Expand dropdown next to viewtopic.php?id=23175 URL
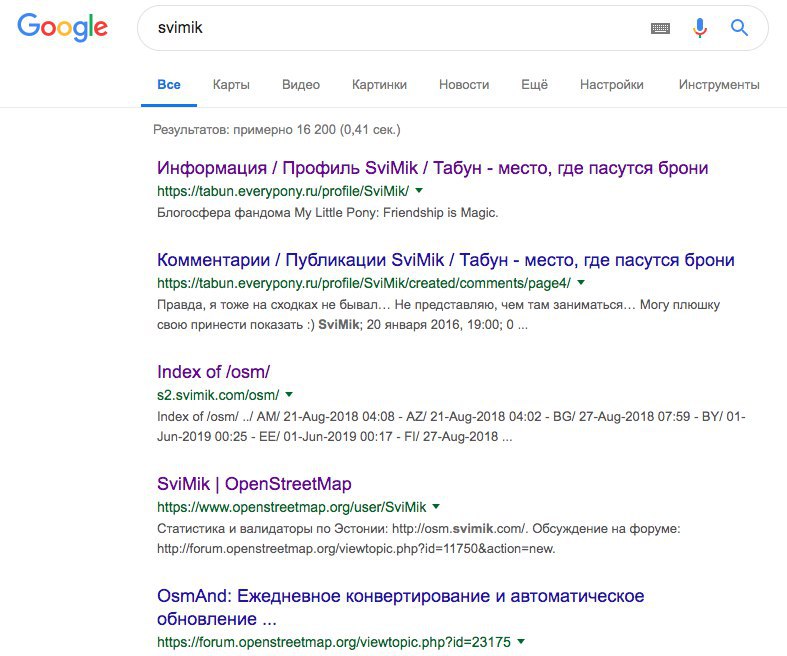This screenshot has width=787, height=656. click(521, 641)
